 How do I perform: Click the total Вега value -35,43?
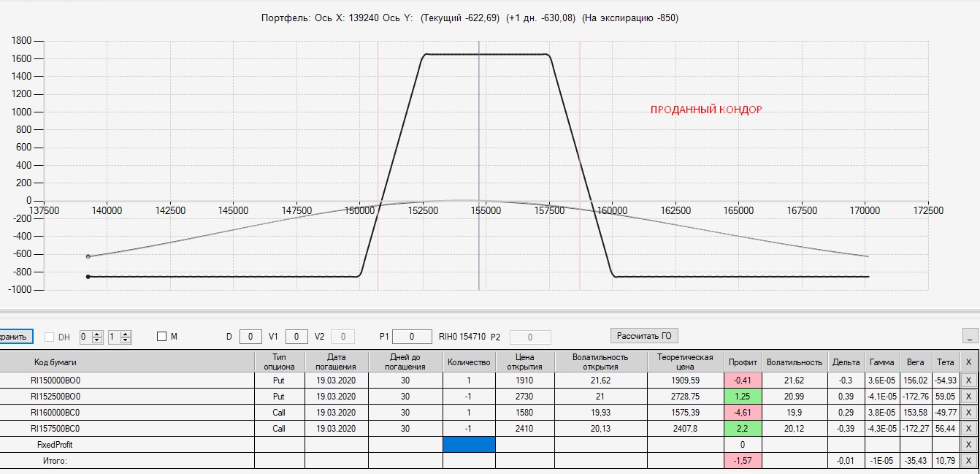(915, 460)
